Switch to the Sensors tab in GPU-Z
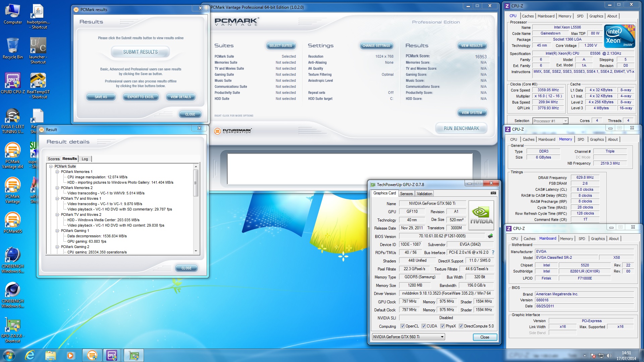 406,194
